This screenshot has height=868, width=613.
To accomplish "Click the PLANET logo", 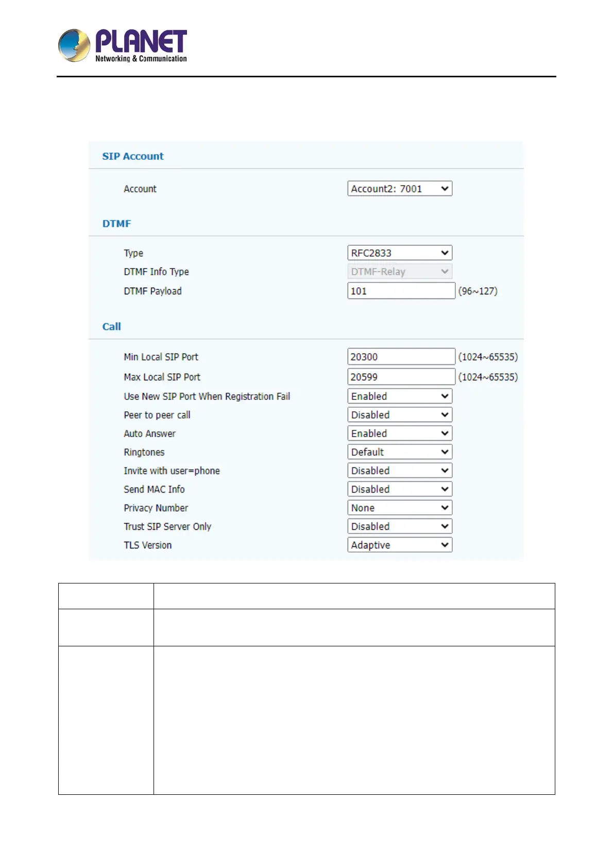I will (x=123, y=45).
